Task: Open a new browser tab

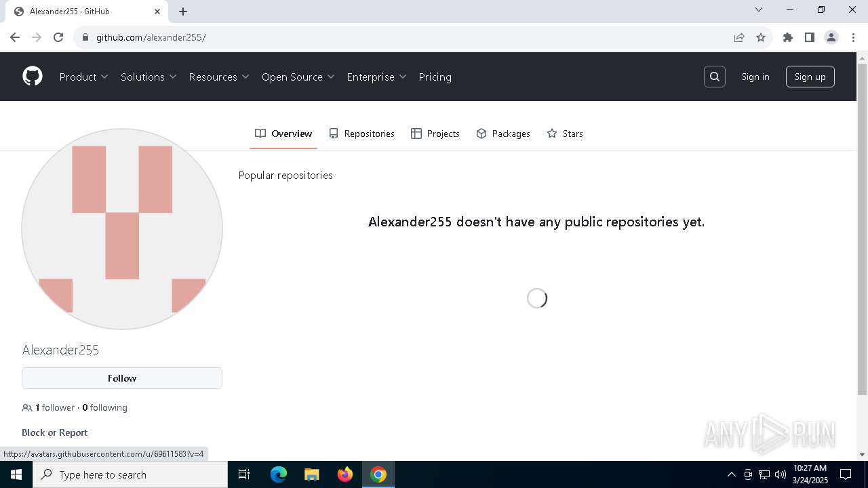Action: tap(183, 12)
